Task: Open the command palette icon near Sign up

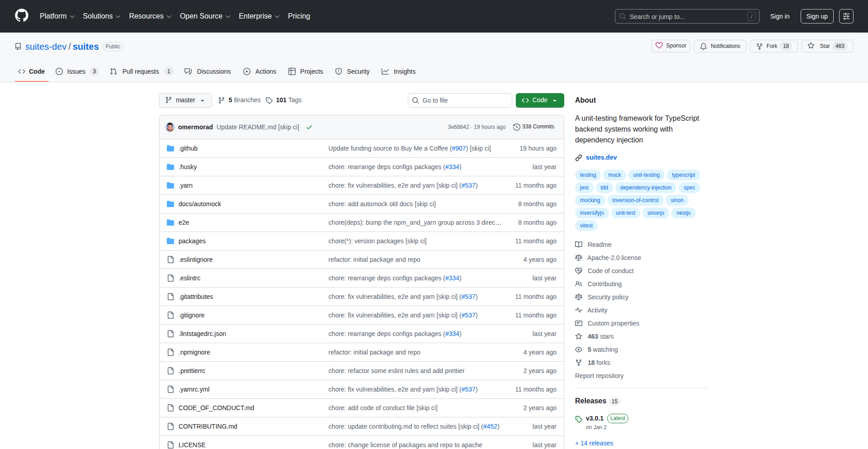Action: click(846, 16)
